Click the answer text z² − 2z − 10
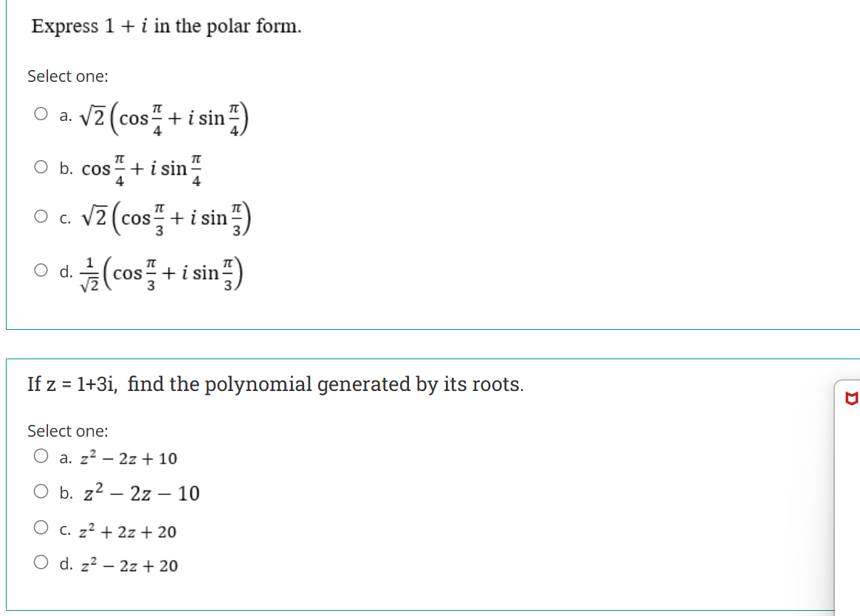The height and width of the screenshot is (616, 860). click(142, 494)
